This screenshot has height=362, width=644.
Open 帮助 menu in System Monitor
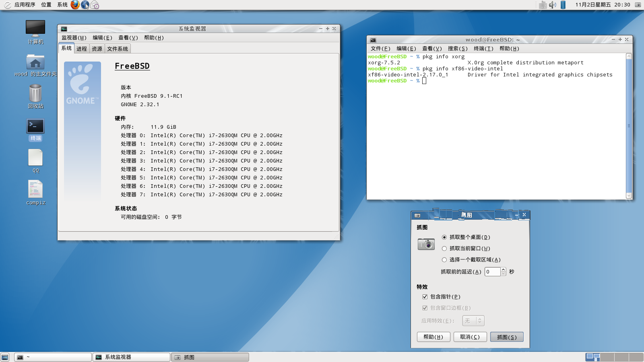coord(154,38)
